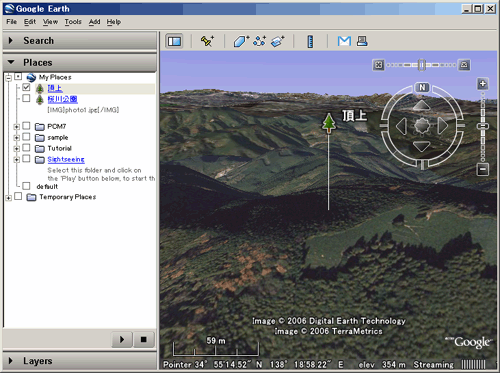Enable the PCM7 folder checkbox
Image resolution: width=500 pixels, height=373 pixels.
(x=26, y=126)
